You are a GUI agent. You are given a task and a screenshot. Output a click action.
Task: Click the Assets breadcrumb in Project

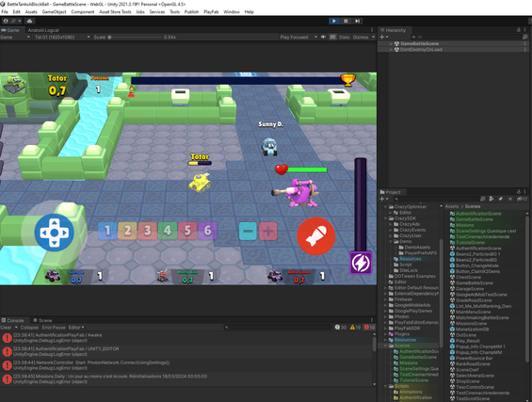(452, 206)
